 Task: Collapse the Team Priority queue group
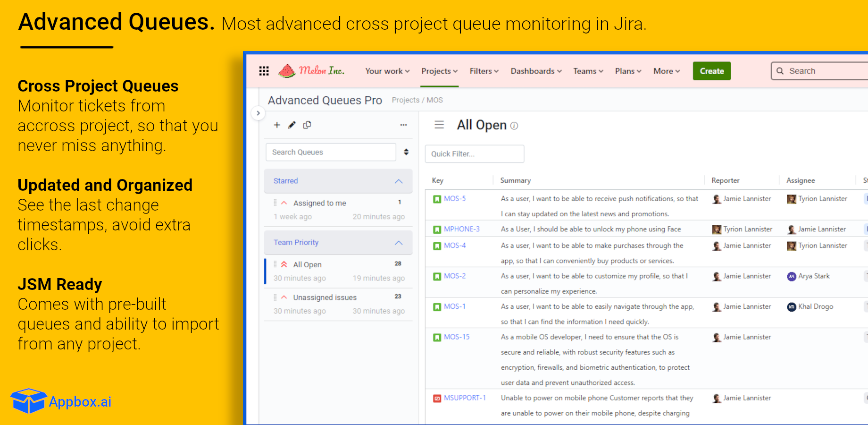[399, 242]
